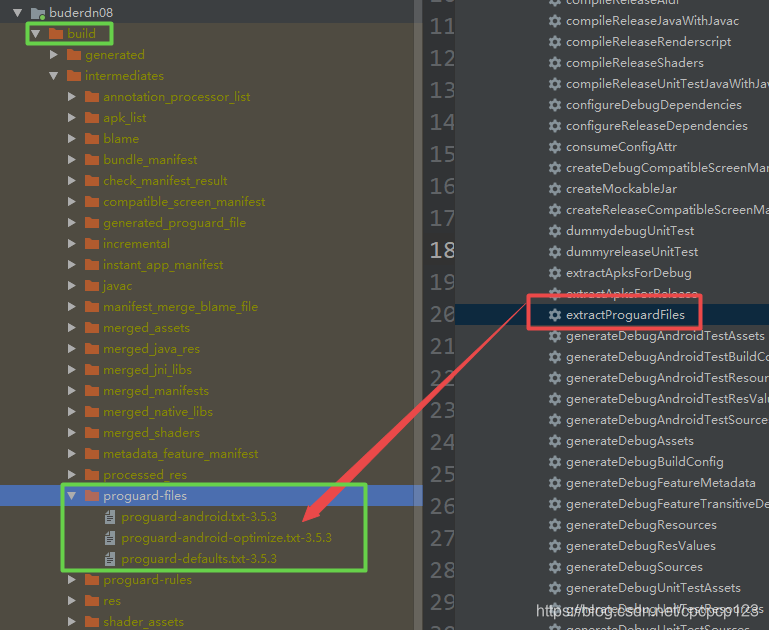Expand the blame folder arrow

click(x=72, y=139)
